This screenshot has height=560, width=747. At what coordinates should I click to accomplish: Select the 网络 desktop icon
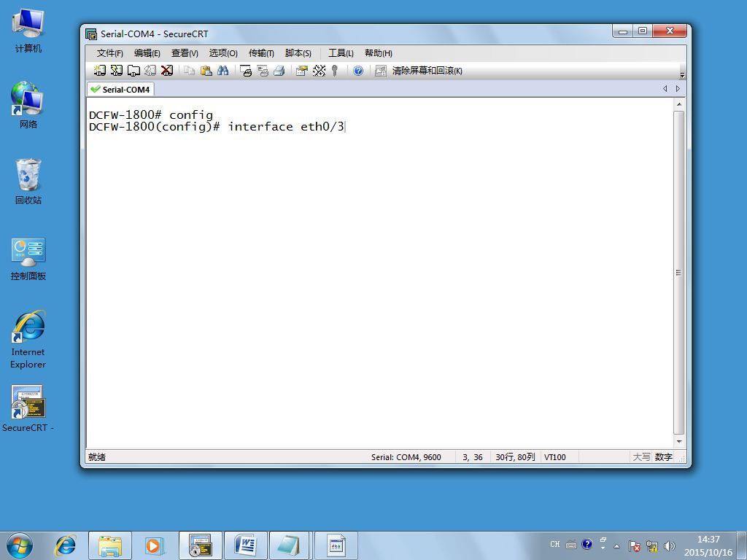point(28,105)
